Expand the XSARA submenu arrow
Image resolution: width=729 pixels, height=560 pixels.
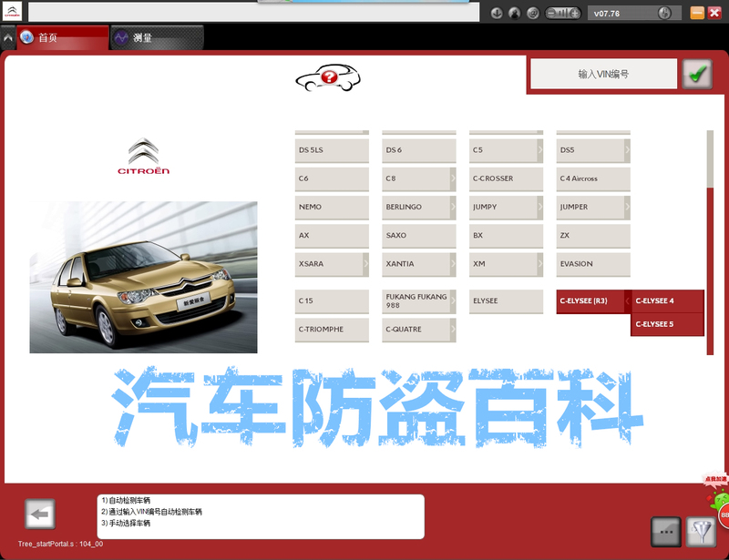(366, 264)
